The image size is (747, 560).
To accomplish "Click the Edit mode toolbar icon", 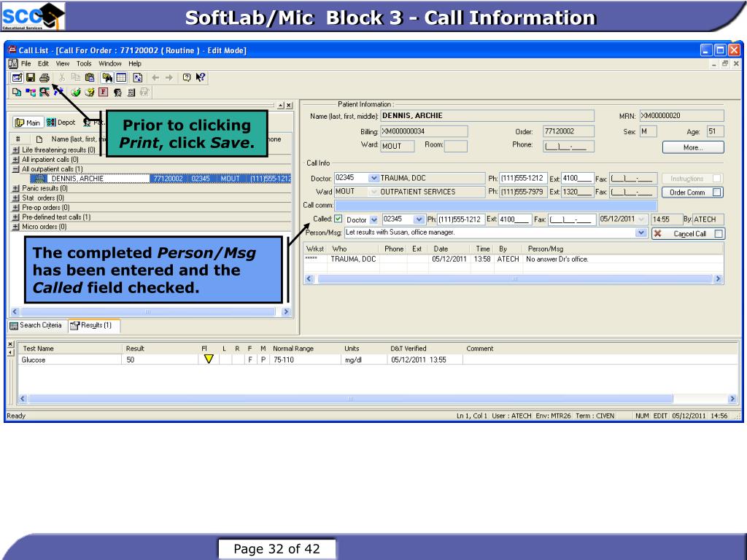I will [17, 77].
